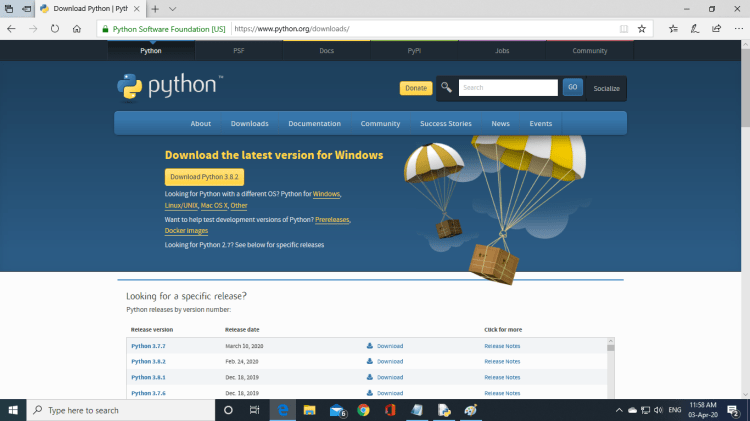Viewport: 750px width, 421px height.
Task: Click the browser Back arrow
Action: (11, 29)
